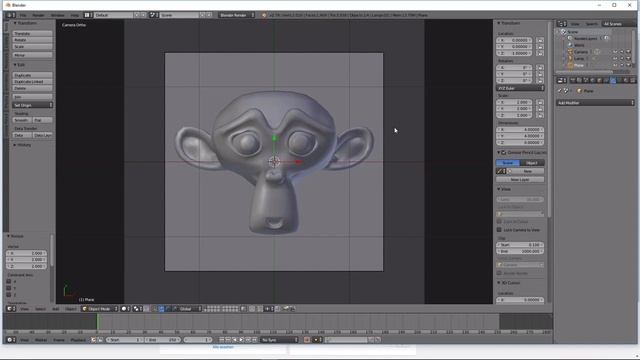Lock the Scale Y value
Viewport: 640px width, 360px height.
click(540, 109)
